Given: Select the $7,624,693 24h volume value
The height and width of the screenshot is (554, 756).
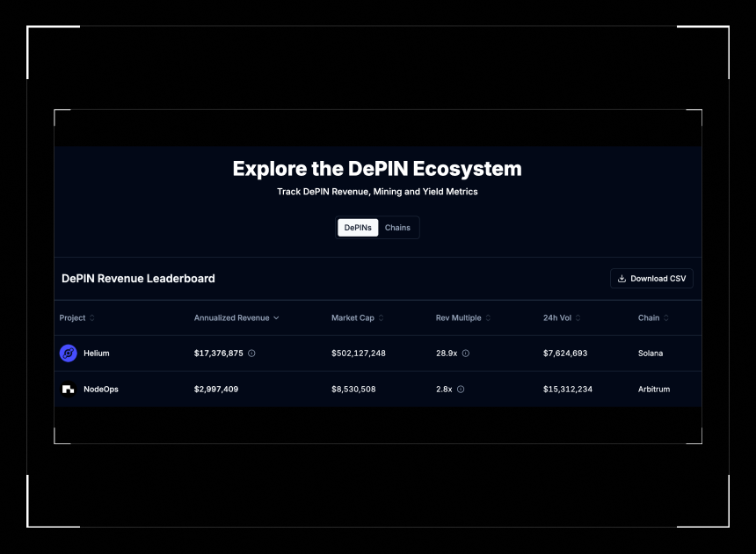Looking at the screenshot, I should (x=565, y=354).
